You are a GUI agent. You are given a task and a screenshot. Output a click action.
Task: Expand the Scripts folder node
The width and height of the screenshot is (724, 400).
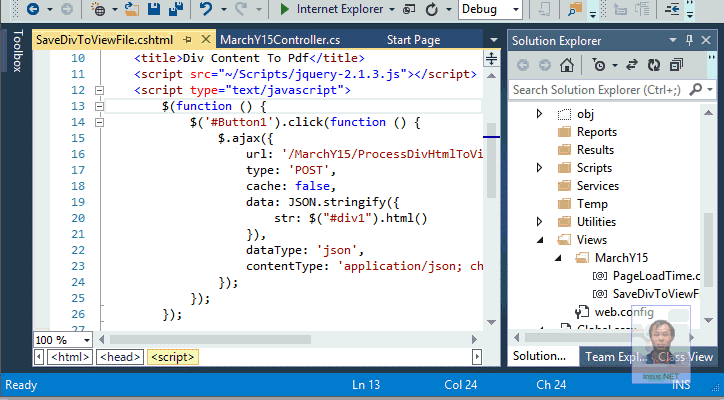click(x=539, y=168)
